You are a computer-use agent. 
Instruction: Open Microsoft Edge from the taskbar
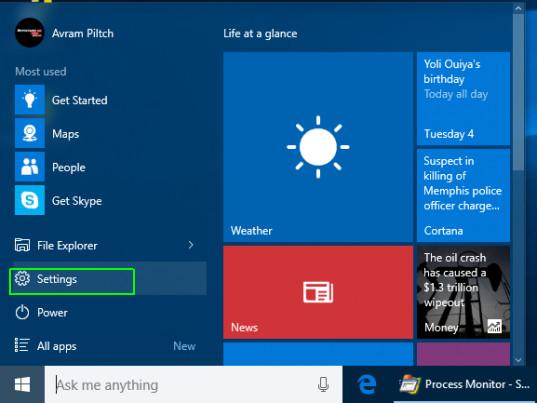tap(367, 384)
